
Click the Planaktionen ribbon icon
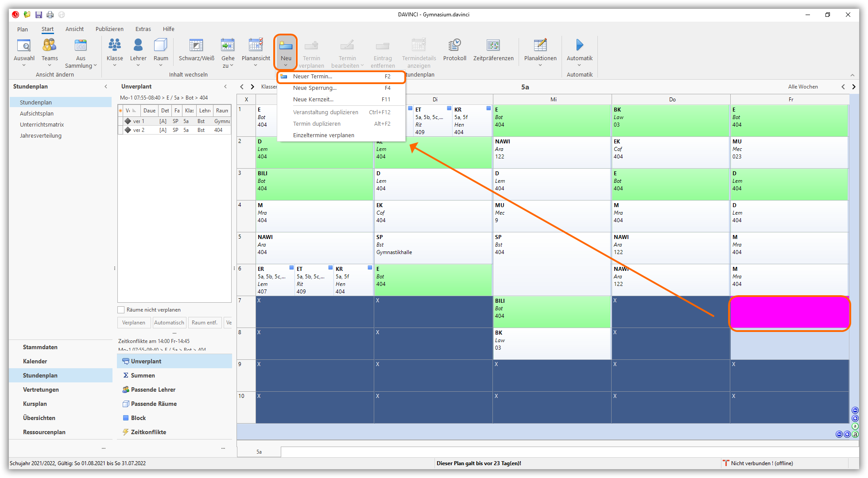(x=540, y=46)
